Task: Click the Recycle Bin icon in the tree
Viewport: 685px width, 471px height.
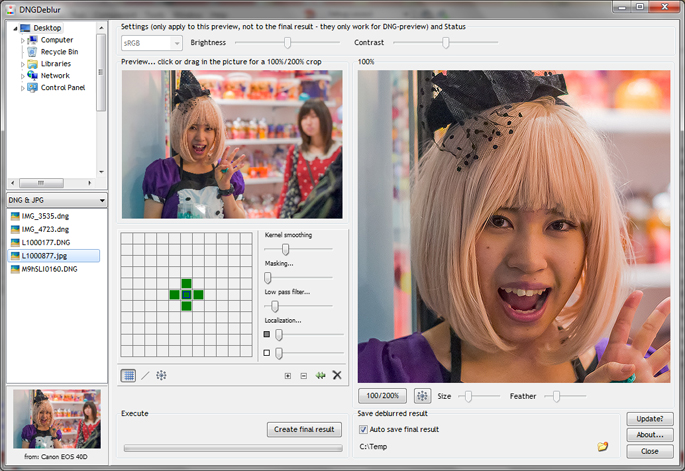Action: click(32, 52)
